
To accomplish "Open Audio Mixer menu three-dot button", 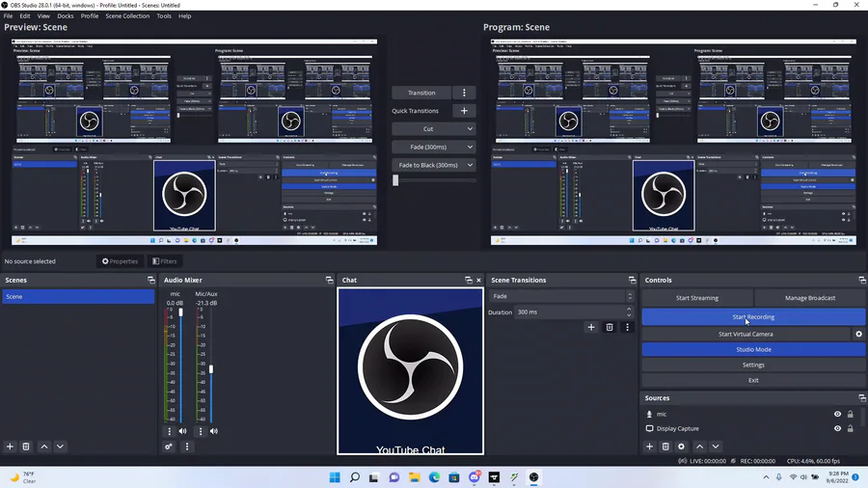I will pyautogui.click(x=187, y=447).
